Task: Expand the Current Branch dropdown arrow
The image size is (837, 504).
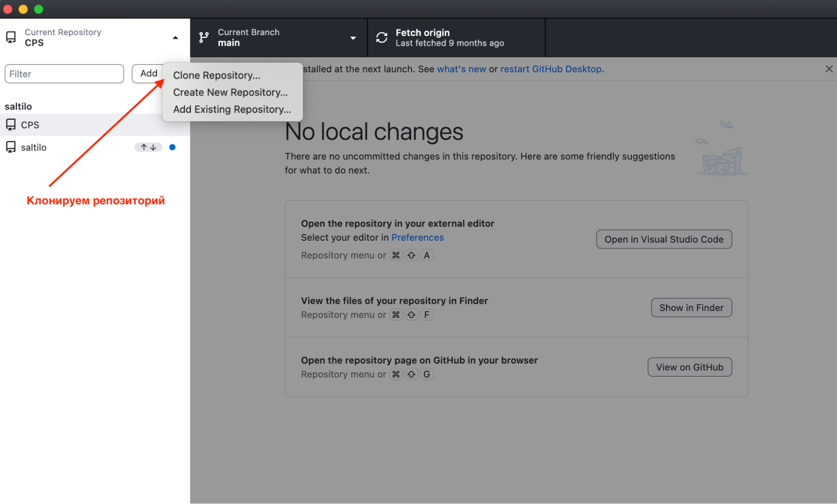Action: click(353, 38)
